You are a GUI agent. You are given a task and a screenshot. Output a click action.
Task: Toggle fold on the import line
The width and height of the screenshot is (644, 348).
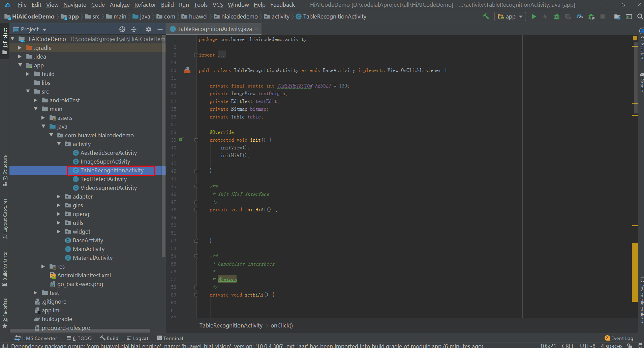196,55
